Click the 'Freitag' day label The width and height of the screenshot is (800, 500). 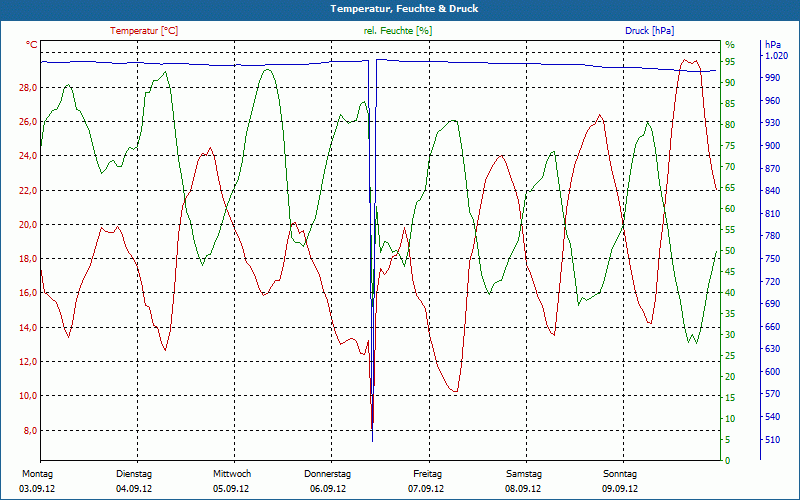pos(428,474)
